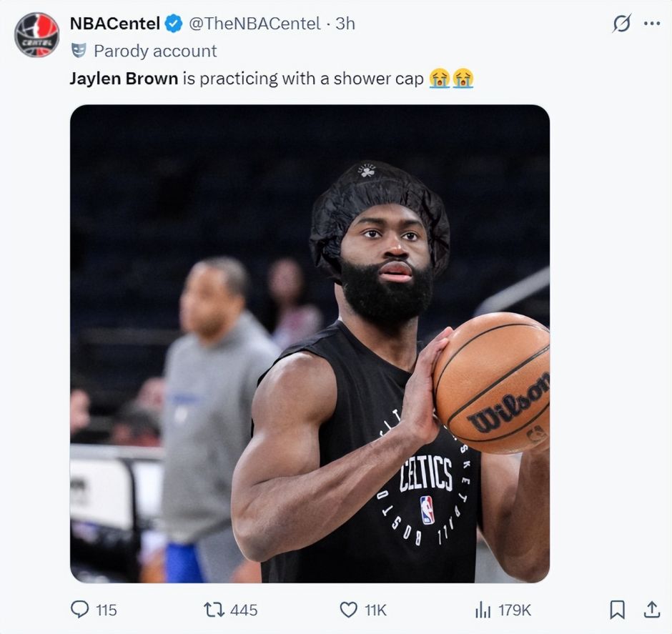This screenshot has height=634, width=672.
Task: Open the Grok explain post icon
Action: pos(622,24)
